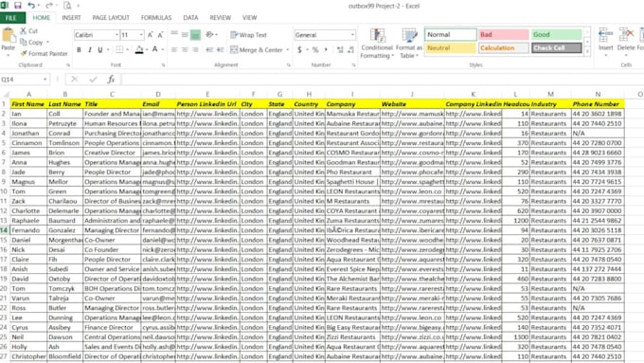
Task: Cut the selection with scissors icon
Action: [24, 31]
